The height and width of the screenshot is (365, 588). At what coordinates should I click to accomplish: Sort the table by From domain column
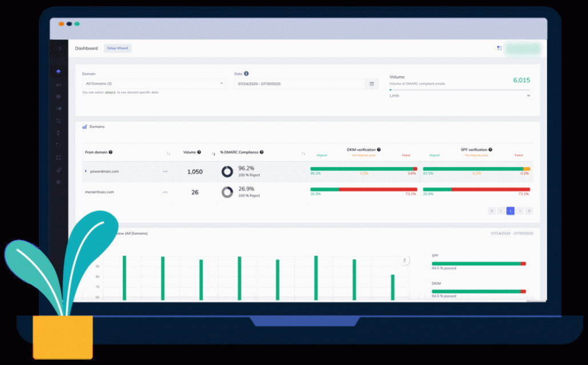pos(168,153)
